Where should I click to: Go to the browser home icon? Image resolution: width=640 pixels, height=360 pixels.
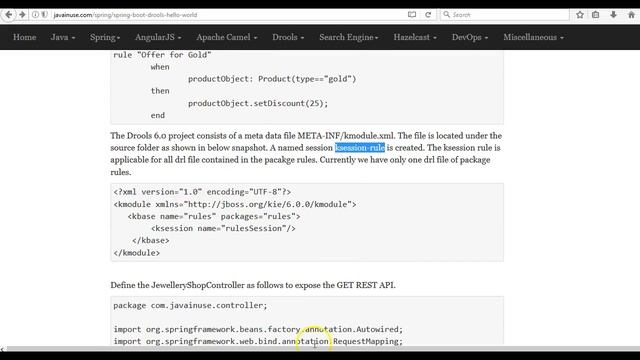point(631,15)
